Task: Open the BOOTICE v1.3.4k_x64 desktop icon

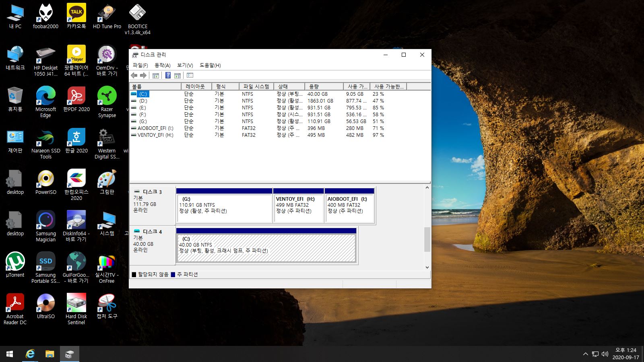Action: pyautogui.click(x=138, y=19)
